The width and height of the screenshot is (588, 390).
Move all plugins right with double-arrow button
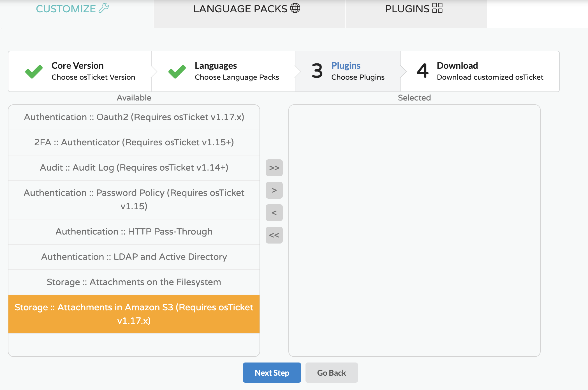pyautogui.click(x=274, y=168)
